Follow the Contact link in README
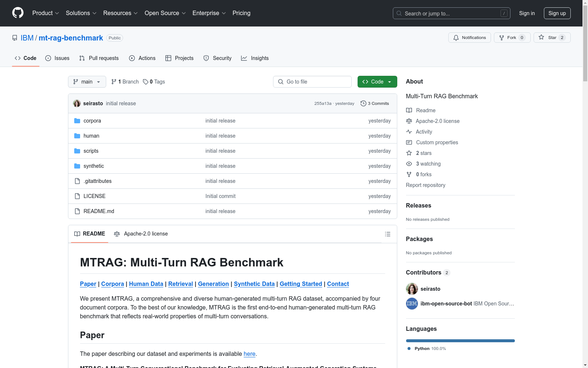This screenshot has height=368, width=588. coord(338,284)
